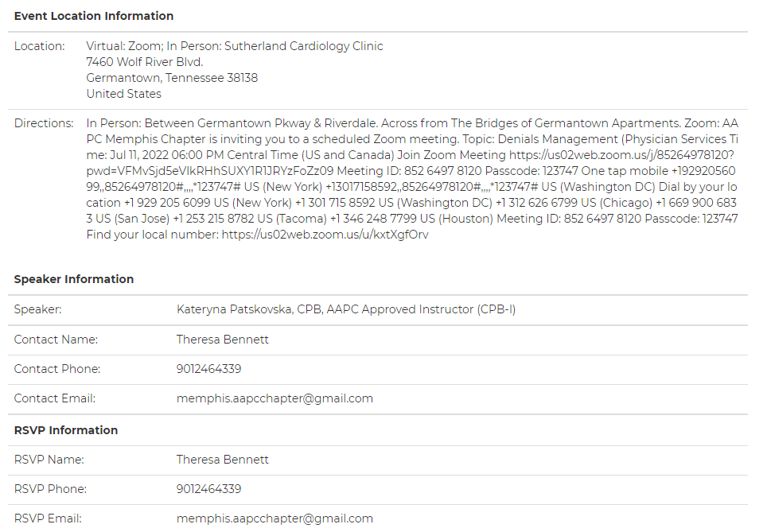
Task: Click the Contact Email address
Action: [274, 398]
